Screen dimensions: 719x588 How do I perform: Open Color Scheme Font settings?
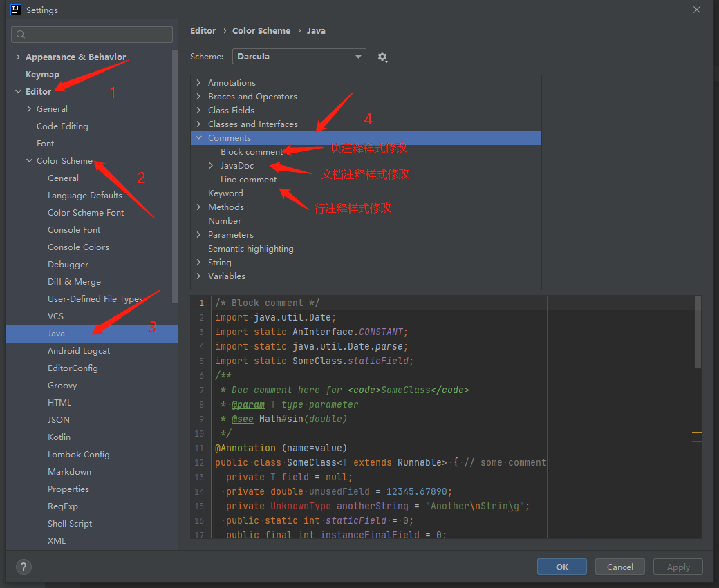tap(86, 213)
